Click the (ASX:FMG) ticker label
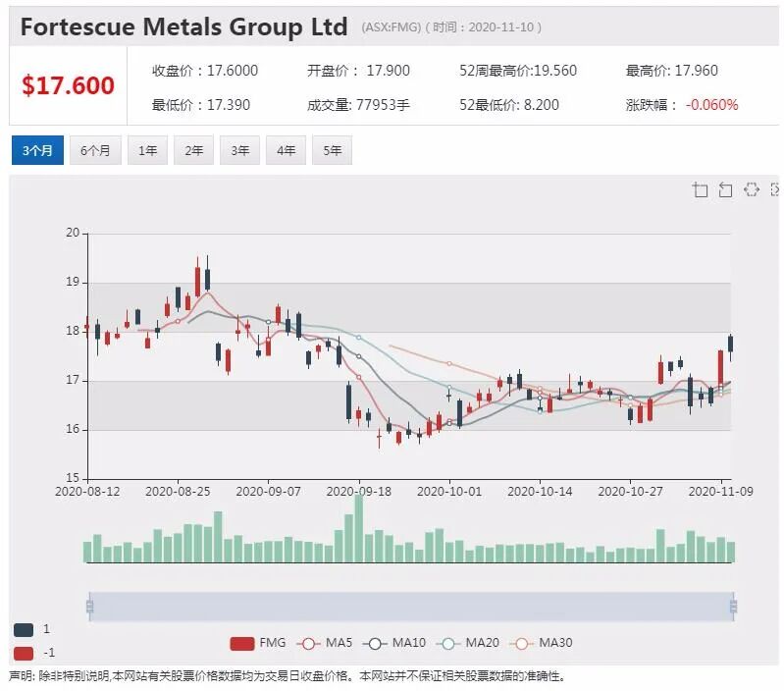Image resolution: width=784 pixels, height=691 pixels. 392,27
